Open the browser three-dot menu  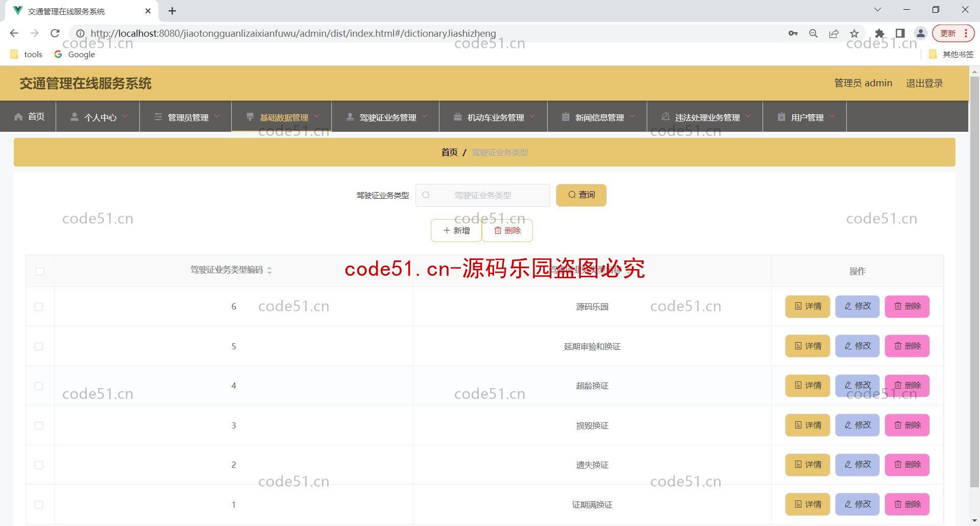pos(966,33)
